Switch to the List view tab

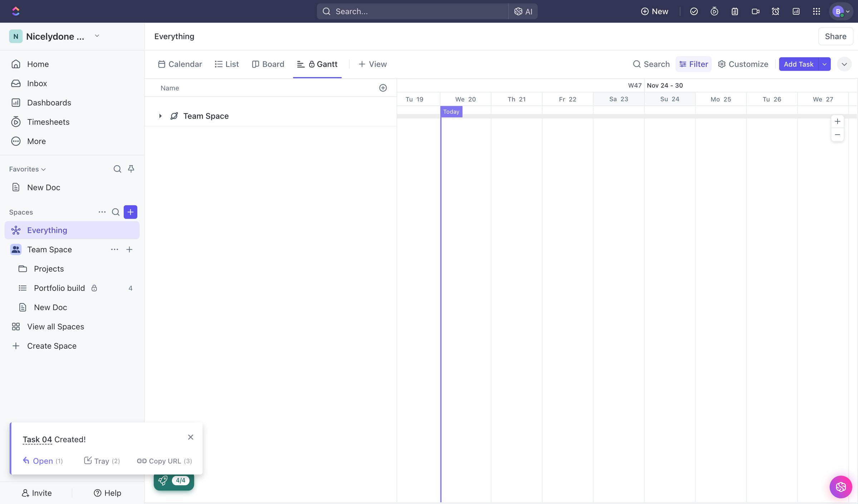point(227,64)
